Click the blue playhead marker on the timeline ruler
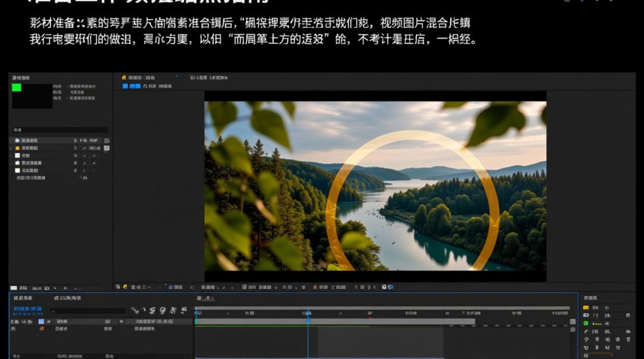This screenshot has height=359, width=644. point(308,320)
